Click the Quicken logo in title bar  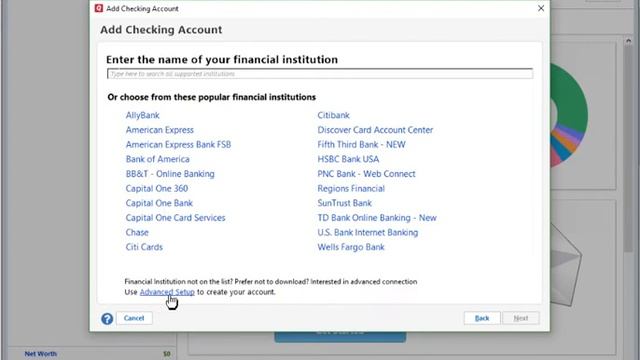point(99,8)
